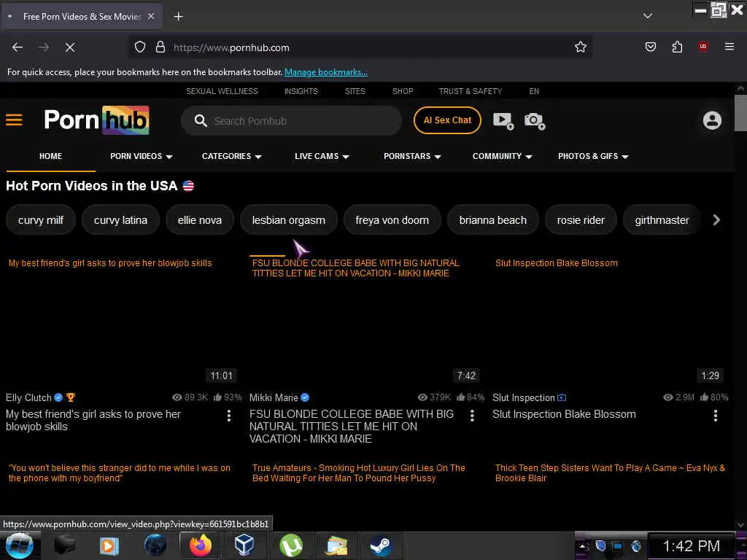Open options menu for Blake Blossom video
747x560 pixels.
pyautogui.click(x=715, y=416)
